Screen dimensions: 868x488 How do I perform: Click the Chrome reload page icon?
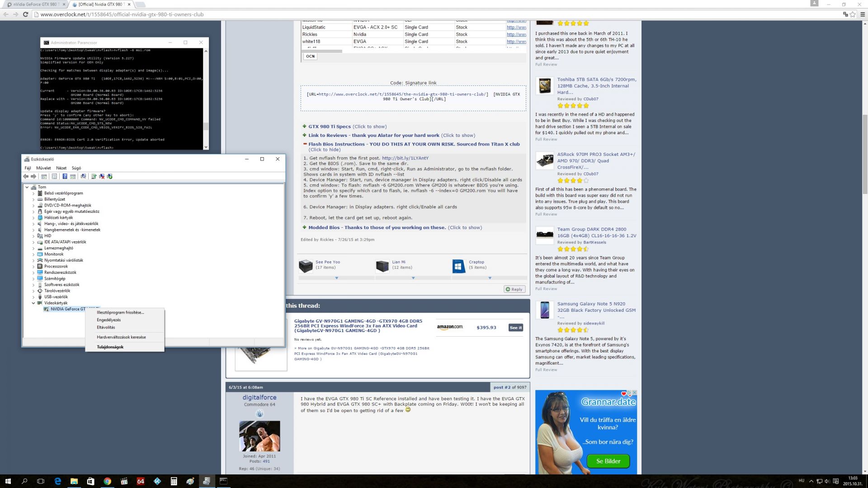click(26, 14)
